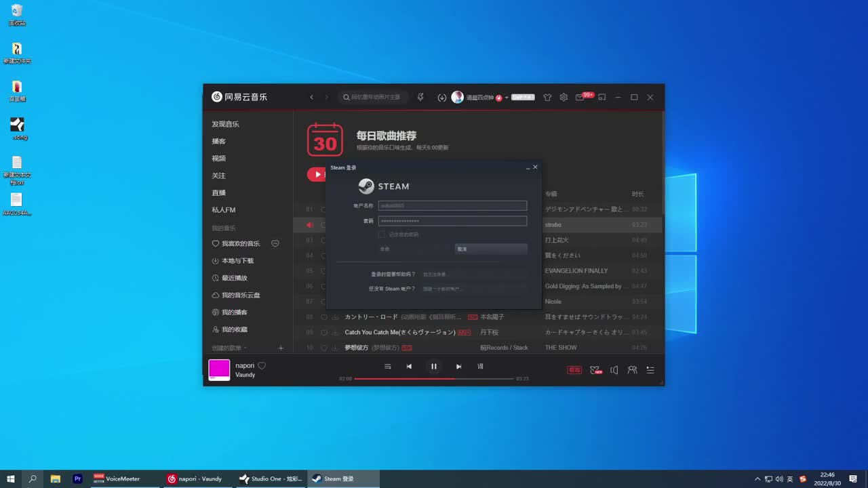Image resolution: width=868 pixels, height=488 pixels.
Task: Open 本地与下载 in the sidebar
Action: (233, 261)
